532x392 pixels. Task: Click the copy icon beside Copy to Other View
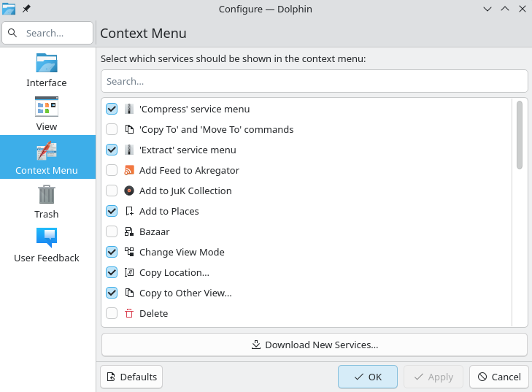tap(129, 293)
